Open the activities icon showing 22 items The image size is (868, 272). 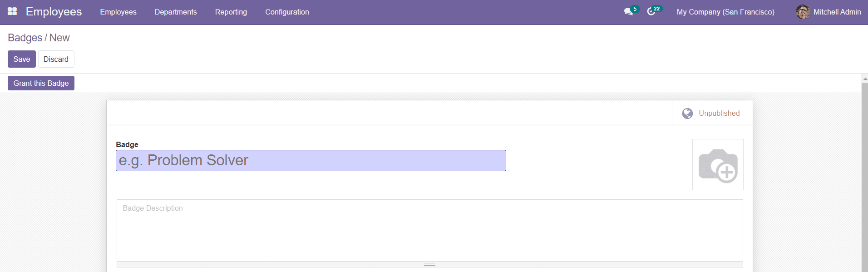653,11
